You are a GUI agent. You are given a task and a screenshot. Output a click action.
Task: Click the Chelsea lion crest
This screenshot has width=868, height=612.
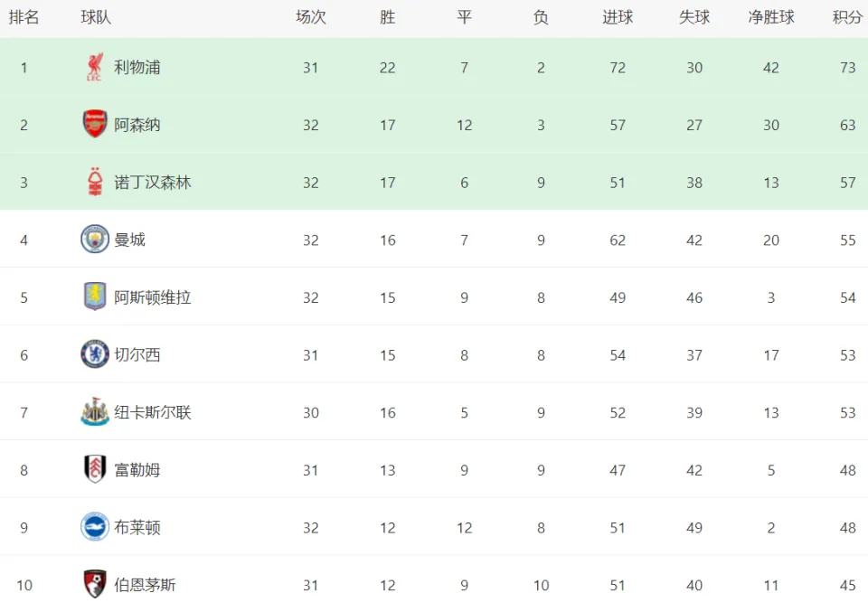pos(95,354)
